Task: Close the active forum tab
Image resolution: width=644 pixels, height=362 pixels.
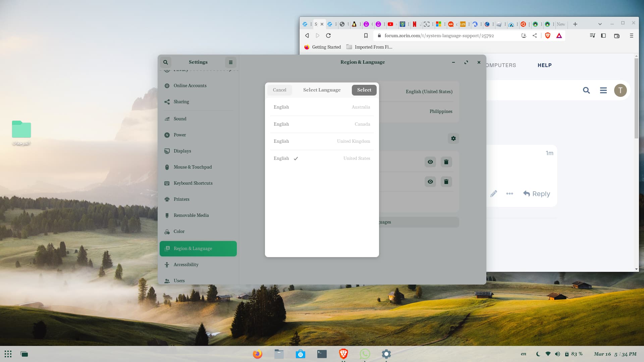Action: click(x=322, y=24)
